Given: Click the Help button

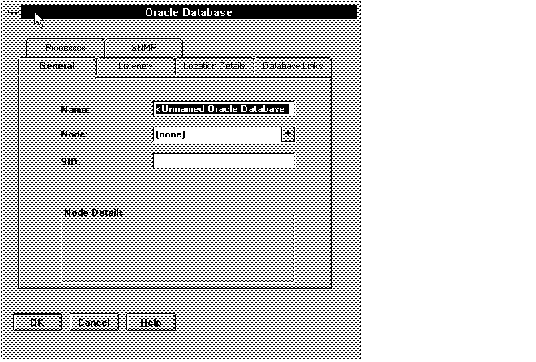Looking at the screenshot, I should pos(151,322).
